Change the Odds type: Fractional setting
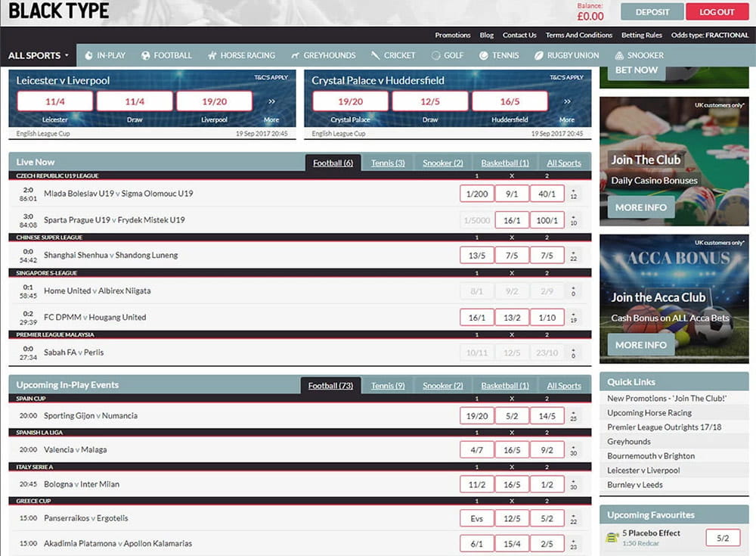 click(x=710, y=35)
